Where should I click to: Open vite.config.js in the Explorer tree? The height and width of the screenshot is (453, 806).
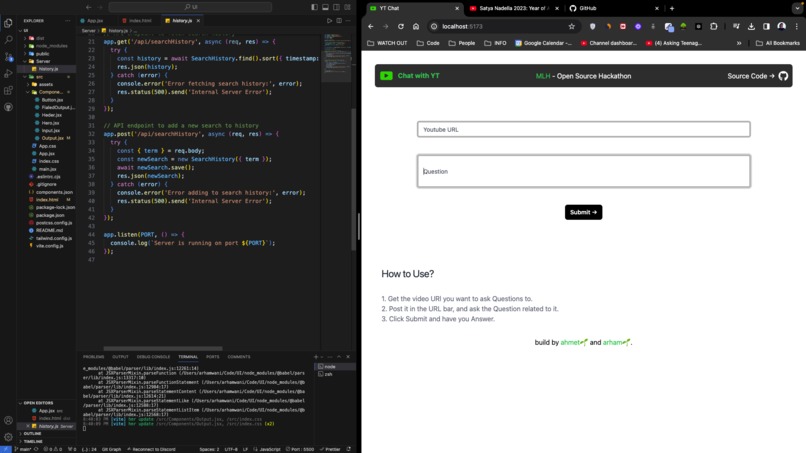point(49,246)
